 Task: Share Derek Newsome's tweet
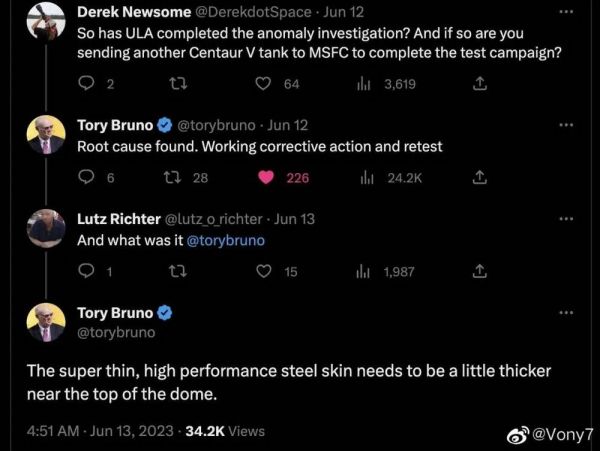[479, 84]
